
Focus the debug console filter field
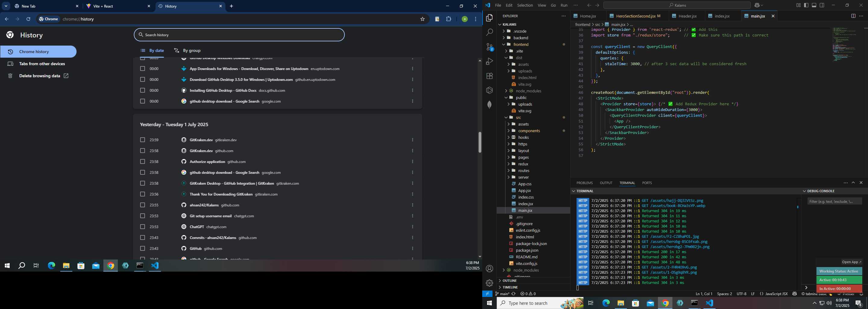834,201
